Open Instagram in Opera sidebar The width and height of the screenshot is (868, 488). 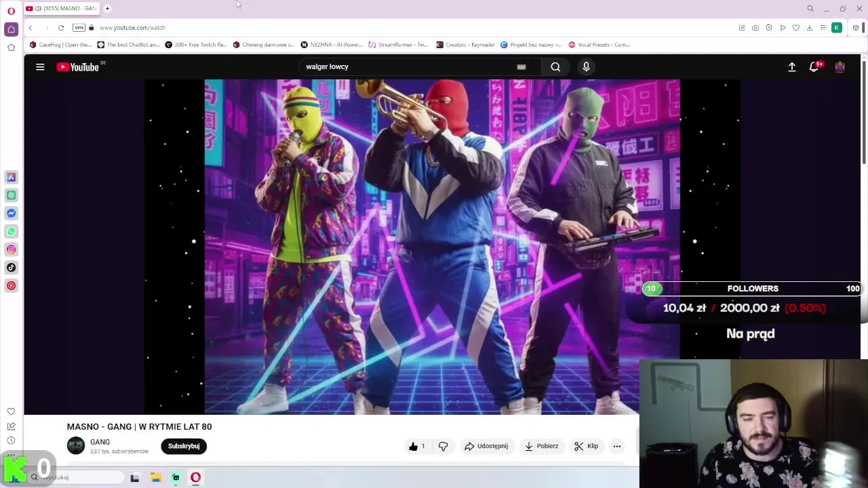pyautogui.click(x=11, y=249)
